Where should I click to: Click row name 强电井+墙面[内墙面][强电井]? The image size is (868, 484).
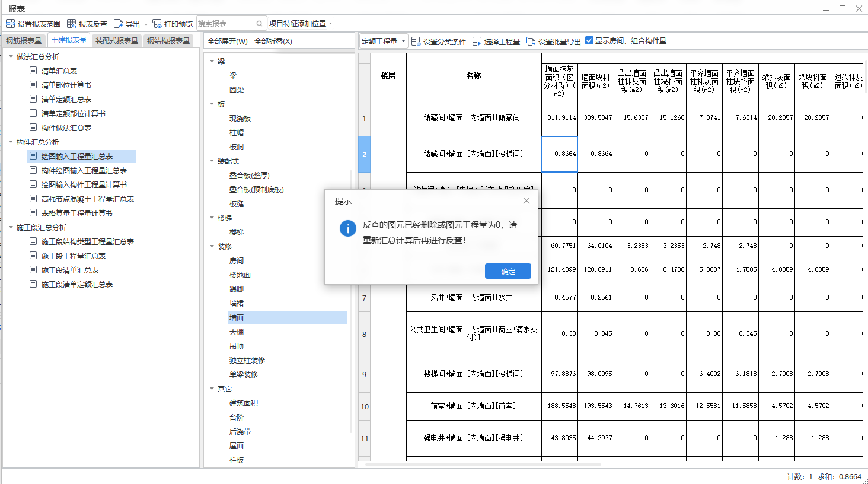(x=474, y=438)
